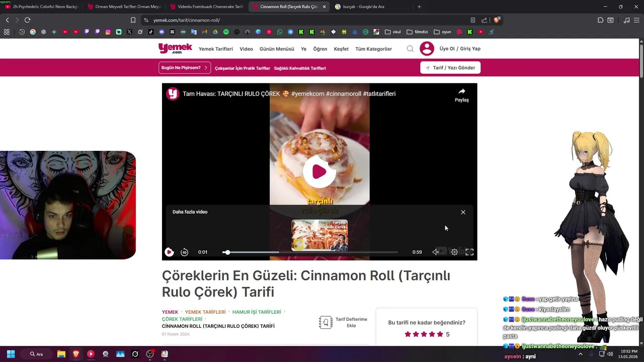Click the Üye Ol / Giriş Yap link
This screenshot has height=362, width=644.
click(460, 49)
